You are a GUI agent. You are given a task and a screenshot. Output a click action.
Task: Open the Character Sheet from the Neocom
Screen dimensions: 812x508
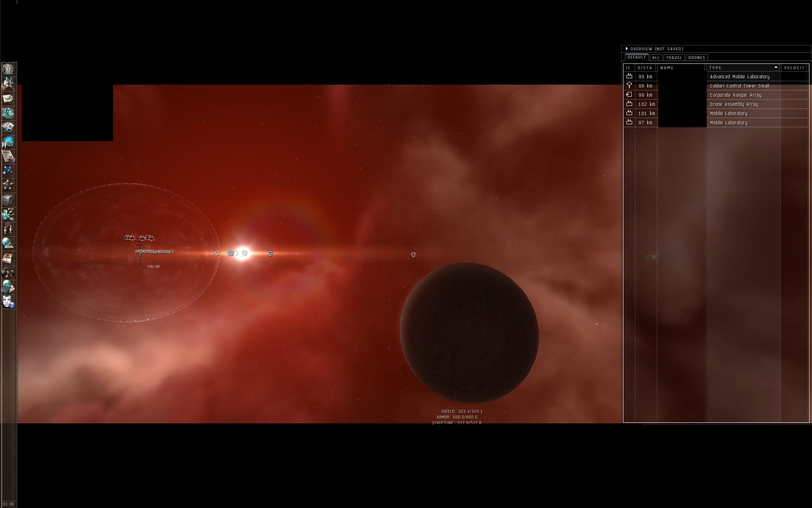pos(8,69)
